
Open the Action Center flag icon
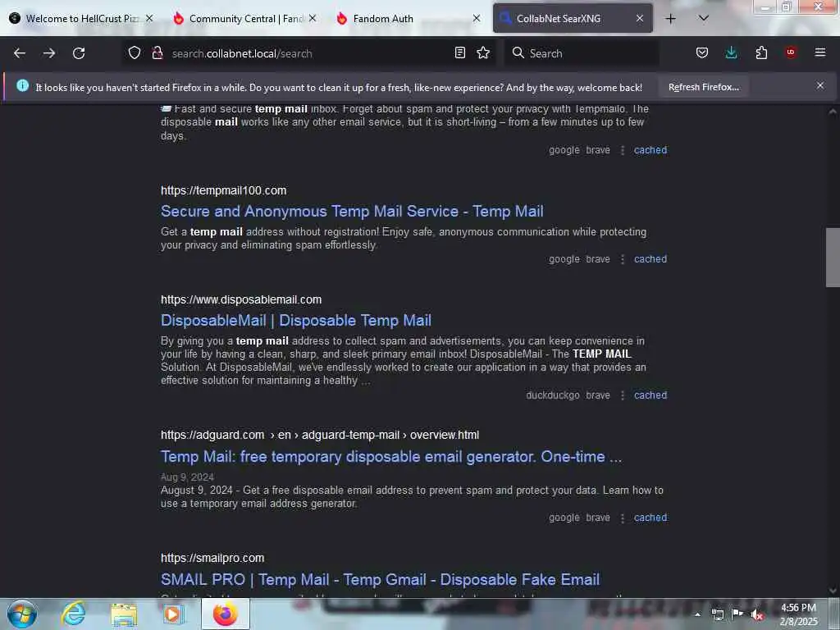(737, 614)
